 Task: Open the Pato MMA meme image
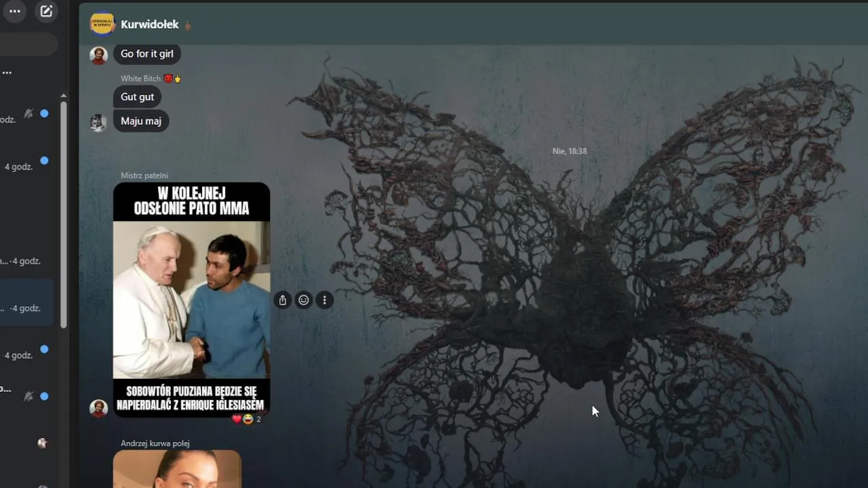coord(191,300)
